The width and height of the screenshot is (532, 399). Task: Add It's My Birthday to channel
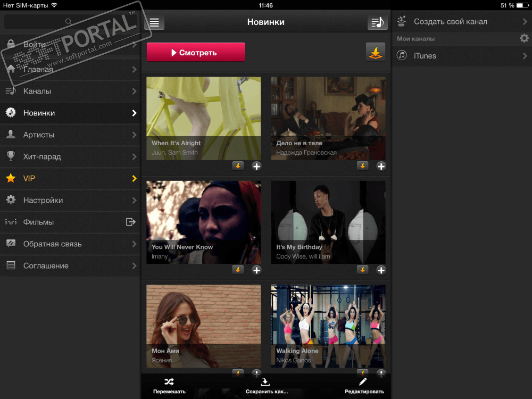point(381,270)
